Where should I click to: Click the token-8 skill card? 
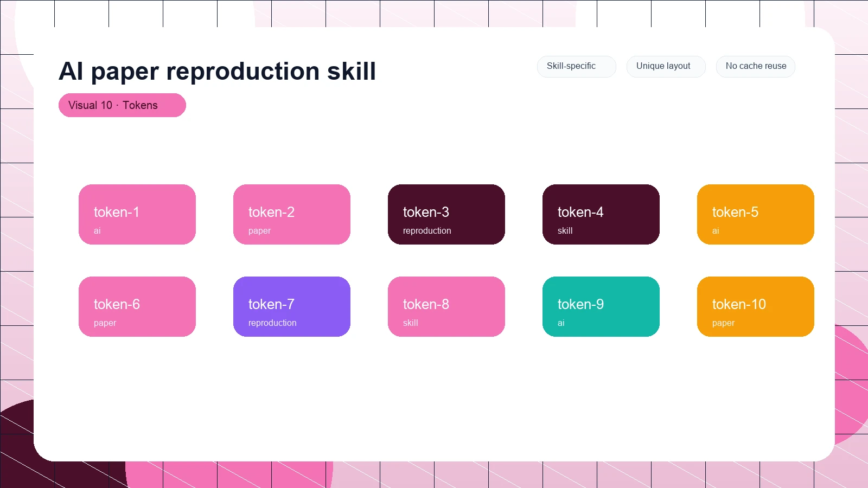pyautogui.click(x=446, y=306)
